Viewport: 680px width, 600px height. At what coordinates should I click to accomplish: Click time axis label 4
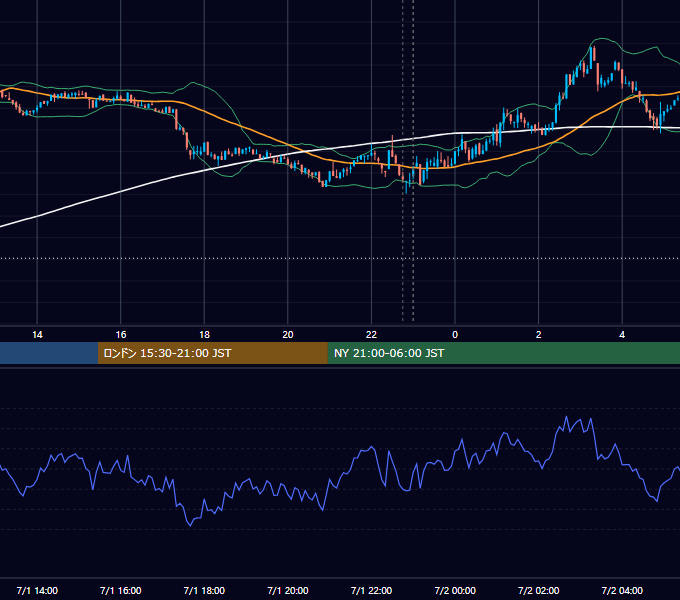622,335
